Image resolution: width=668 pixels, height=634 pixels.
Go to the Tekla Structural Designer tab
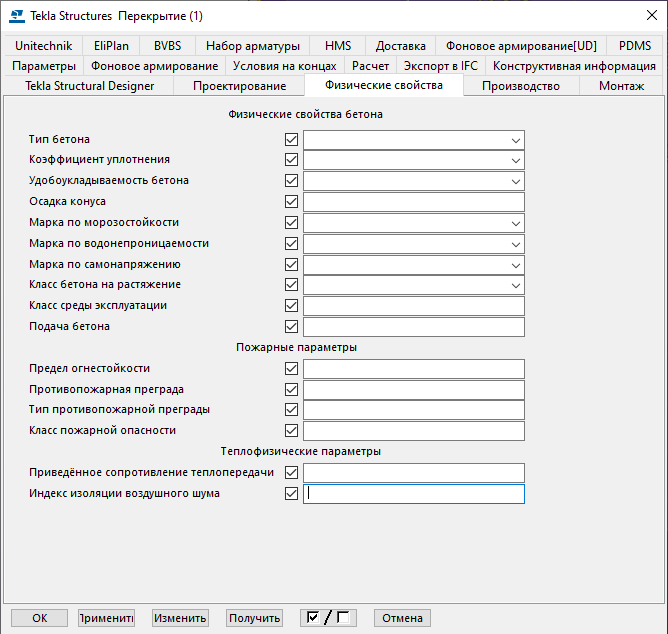pyautogui.click(x=90, y=86)
